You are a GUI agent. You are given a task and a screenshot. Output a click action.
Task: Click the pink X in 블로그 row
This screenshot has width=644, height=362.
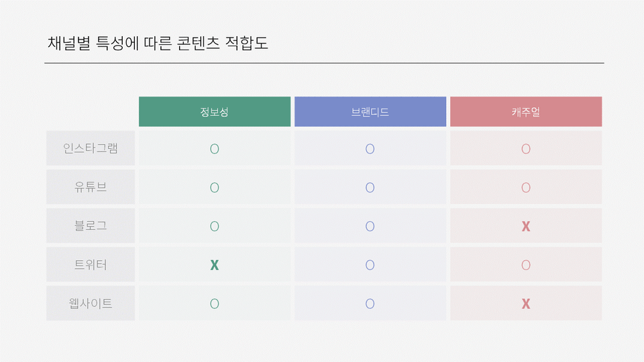(x=526, y=226)
